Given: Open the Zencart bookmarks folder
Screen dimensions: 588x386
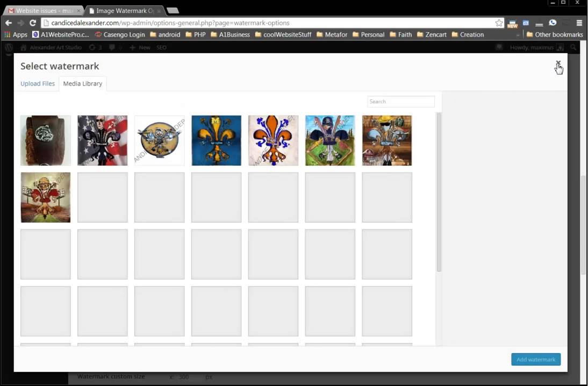Looking at the screenshot, I should pos(432,34).
